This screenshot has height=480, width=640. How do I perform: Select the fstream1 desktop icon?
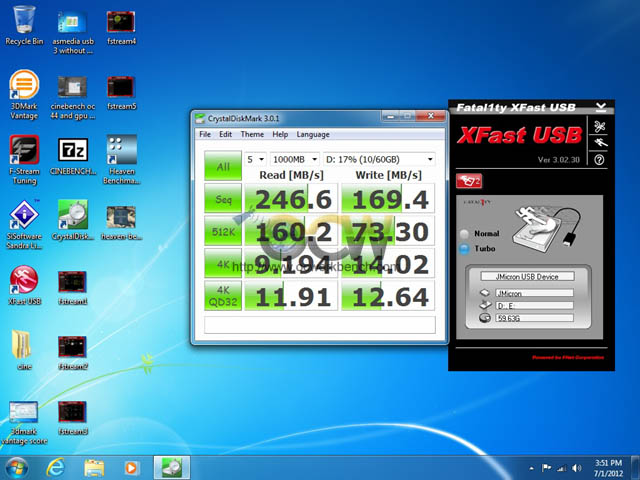point(73,287)
